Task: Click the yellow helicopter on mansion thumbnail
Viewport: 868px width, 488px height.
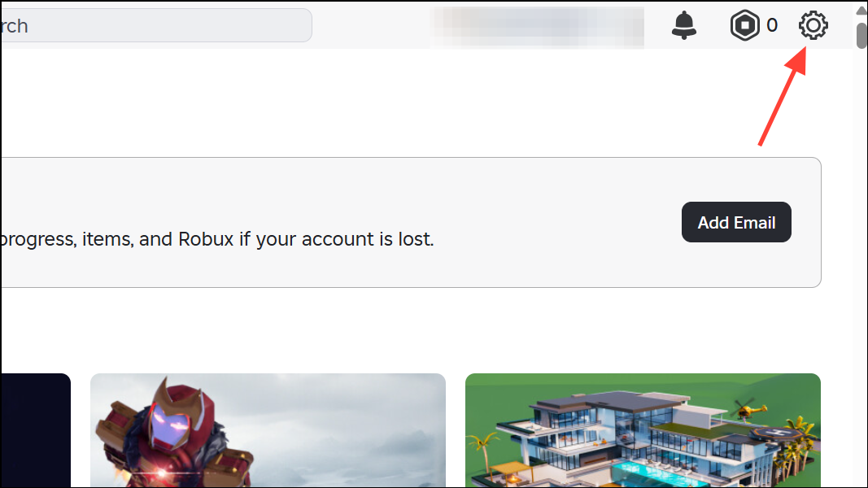Action: 751,409
